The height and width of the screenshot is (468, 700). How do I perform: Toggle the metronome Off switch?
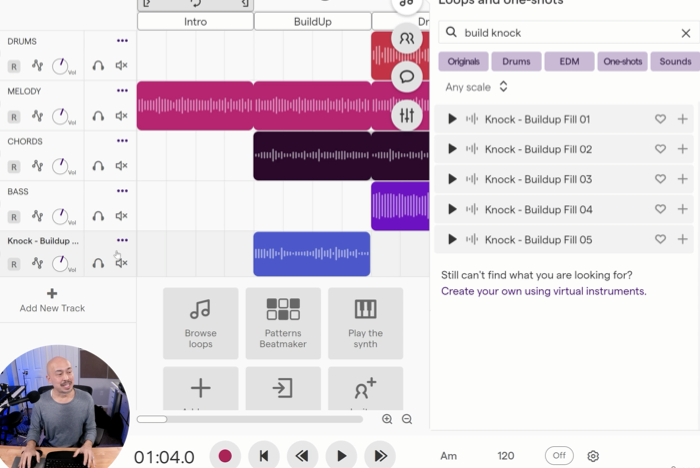pyautogui.click(x=559, y=455)
